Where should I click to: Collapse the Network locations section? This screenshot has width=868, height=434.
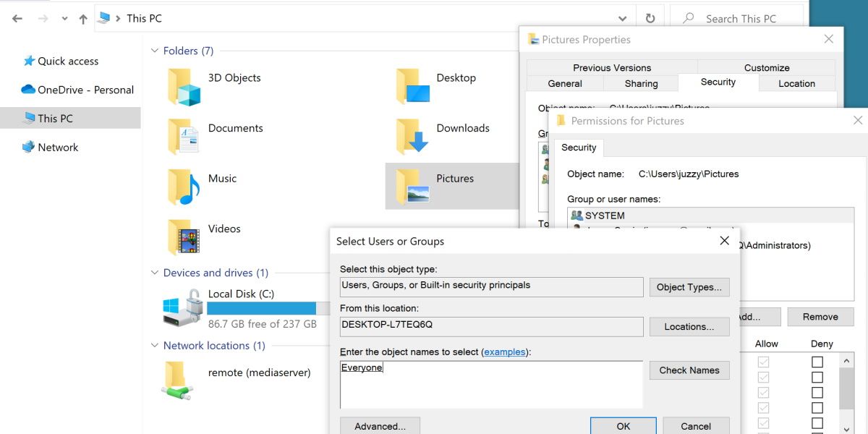click(x=155, y=346)
